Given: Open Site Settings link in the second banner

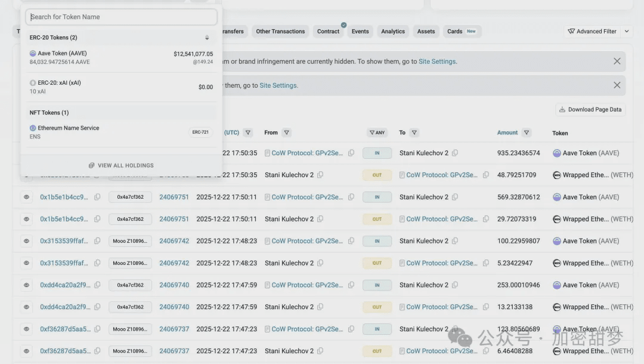Looking at the screenshot, I should coord(278,85).
